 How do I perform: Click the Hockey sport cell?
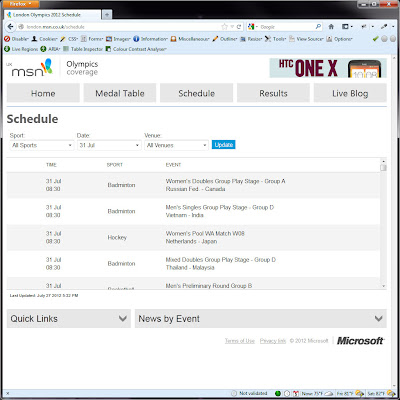(117, 237)
